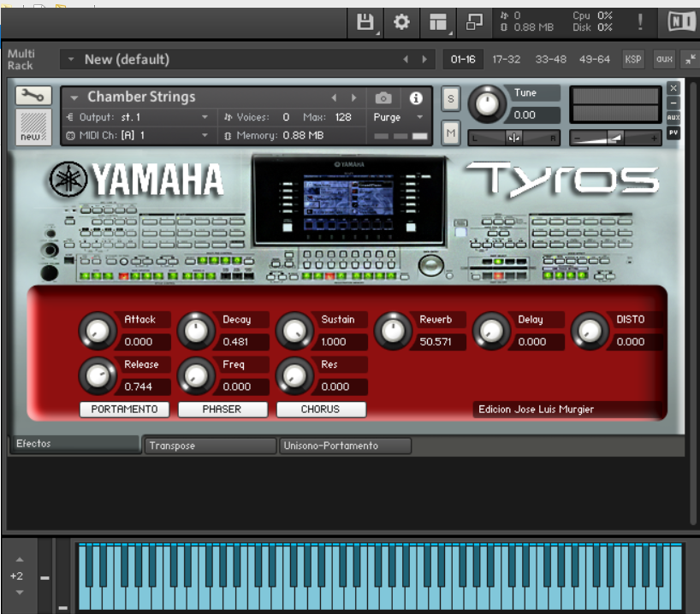Click the stereo pan slider
This screenshot has height=614, width=700.
tap(513, 138)
